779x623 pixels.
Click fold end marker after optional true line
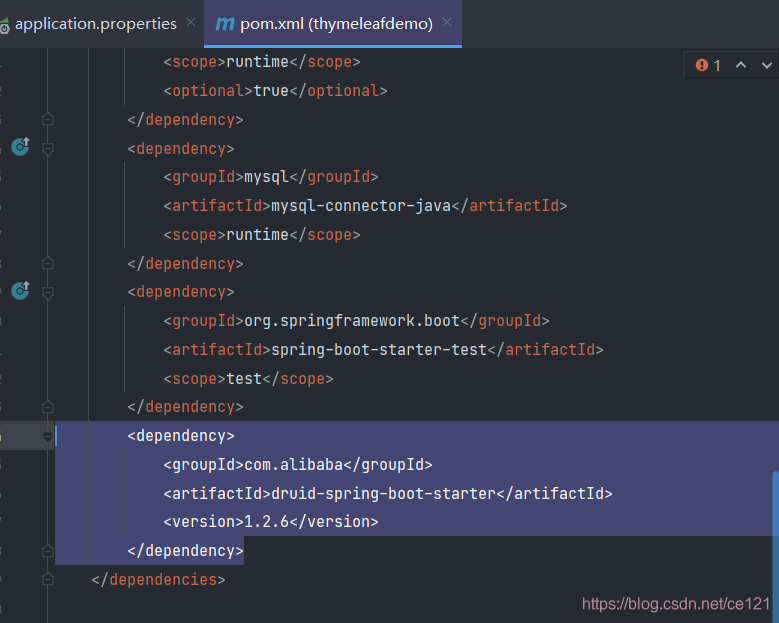click(x=48, y=119)
